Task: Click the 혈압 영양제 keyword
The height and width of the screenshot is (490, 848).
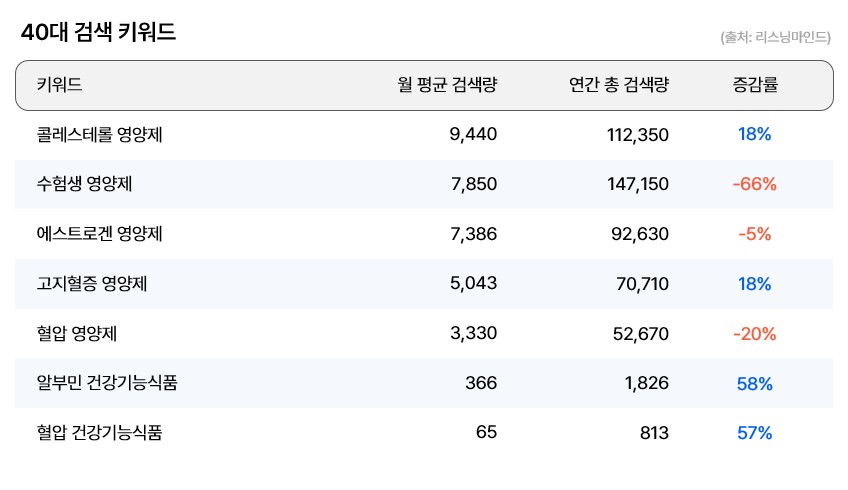Action: pos(77,334)
